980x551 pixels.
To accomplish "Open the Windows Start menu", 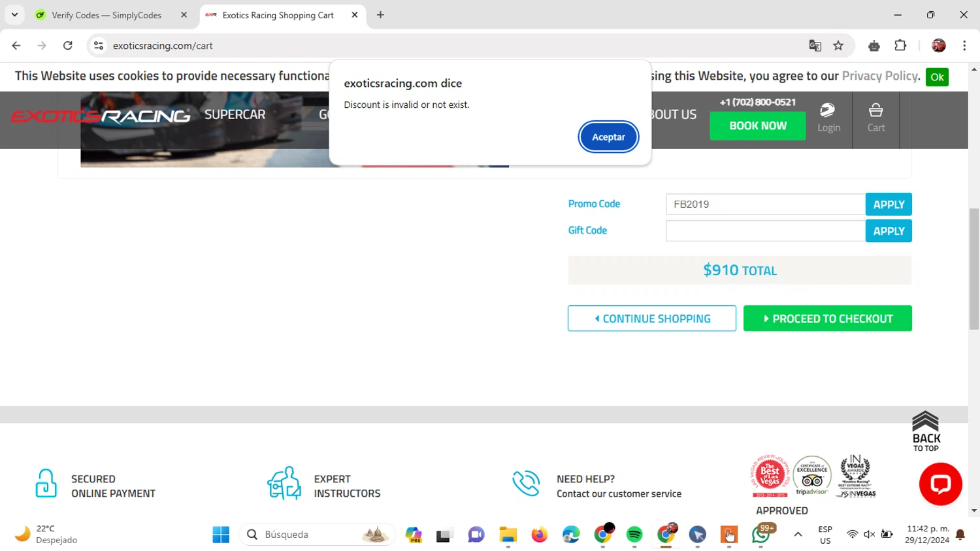I will [221, 535].
